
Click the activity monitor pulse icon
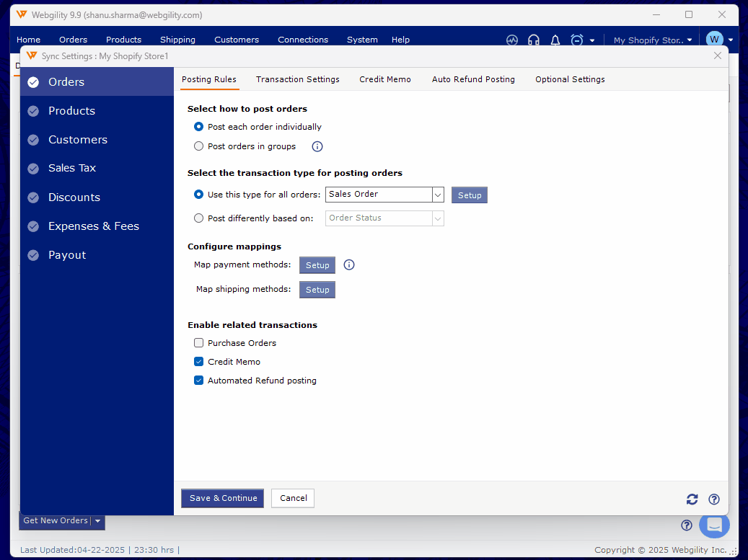[512, 40]
